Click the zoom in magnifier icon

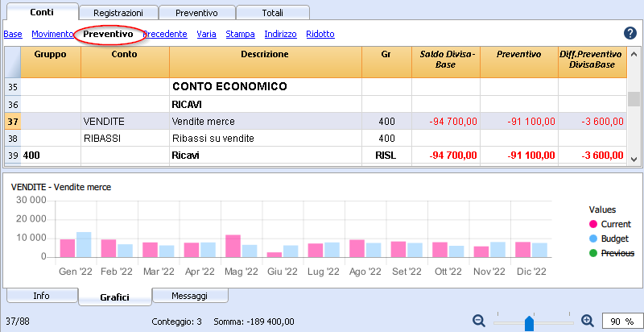click(x=587, y=321)
